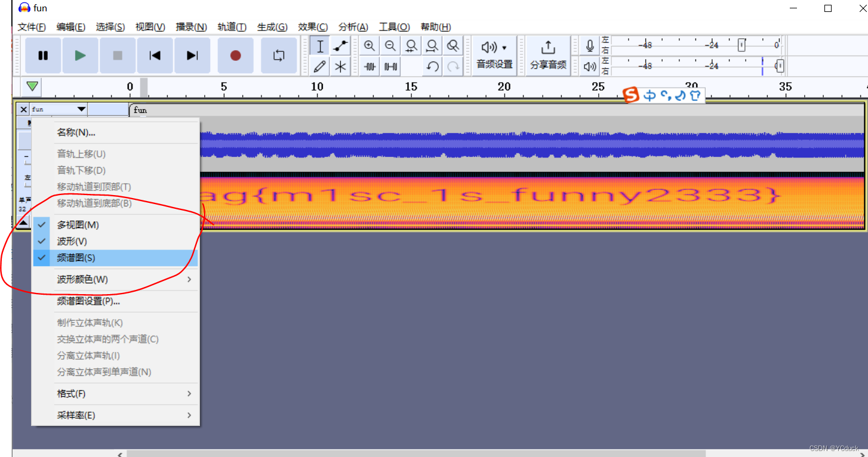Screen dimensions: 868x457
Task: Select the Envelope tool
Action: 340,46
